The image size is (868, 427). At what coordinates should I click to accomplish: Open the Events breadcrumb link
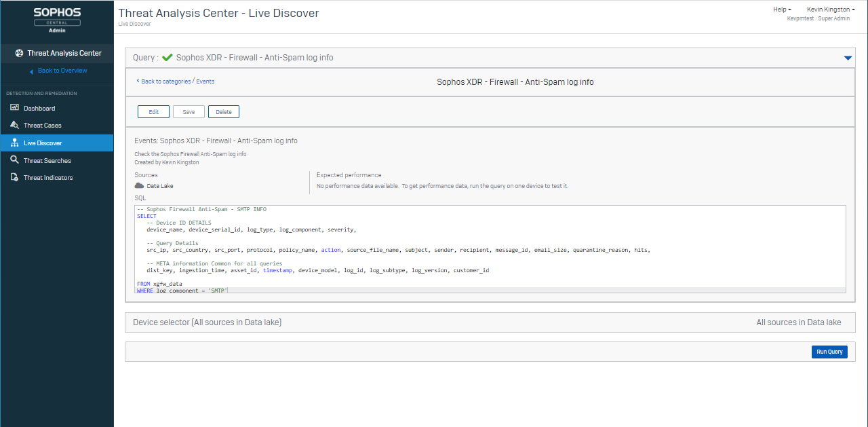click(205, 81)
